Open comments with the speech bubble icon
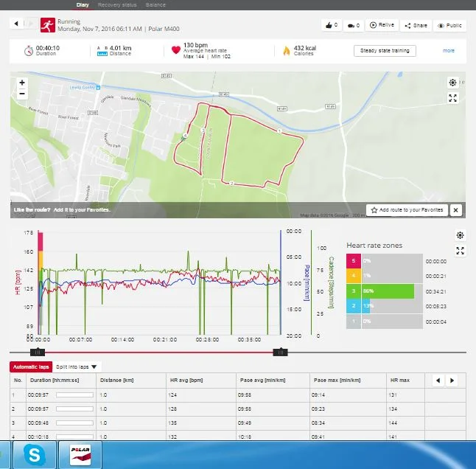This screenshot has width=476, height=469. pyautogui.click(x=354, y=26)
